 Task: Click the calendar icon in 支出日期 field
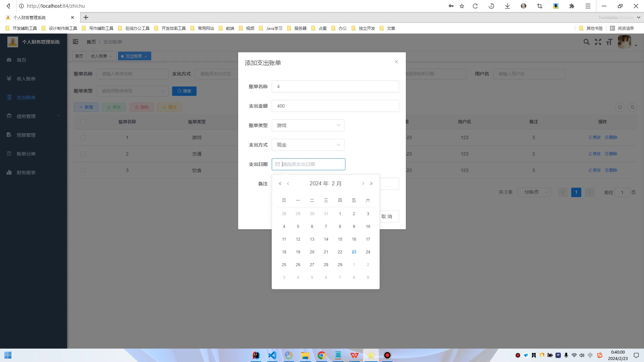[277, 164]
